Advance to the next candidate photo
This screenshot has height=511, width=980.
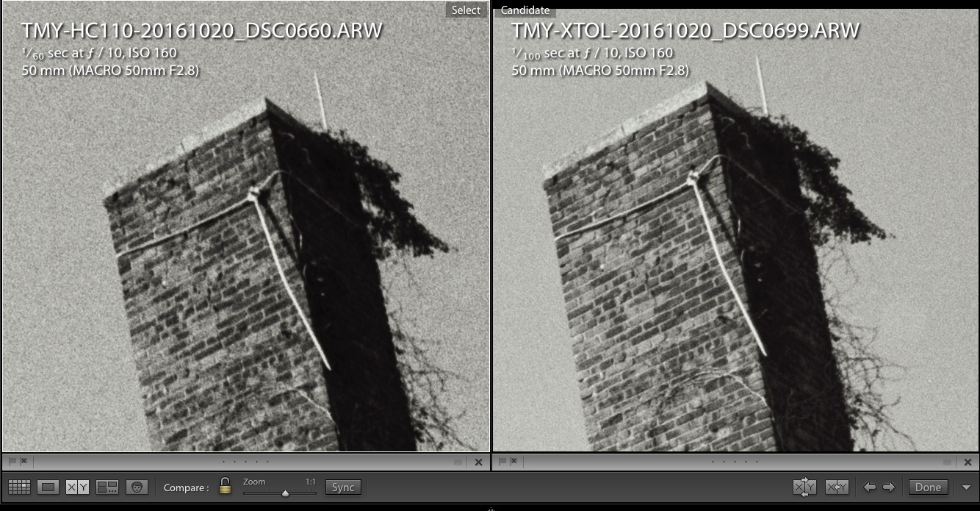click(x=888, y=486)
